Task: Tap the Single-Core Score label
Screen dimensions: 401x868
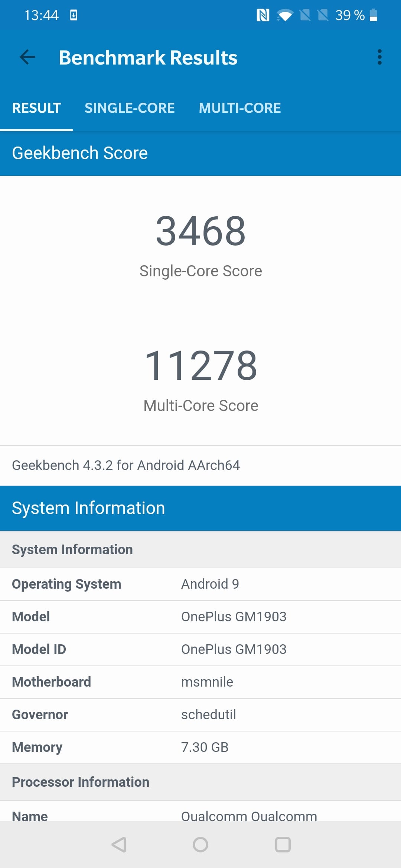Action: [x=200, y=271]
